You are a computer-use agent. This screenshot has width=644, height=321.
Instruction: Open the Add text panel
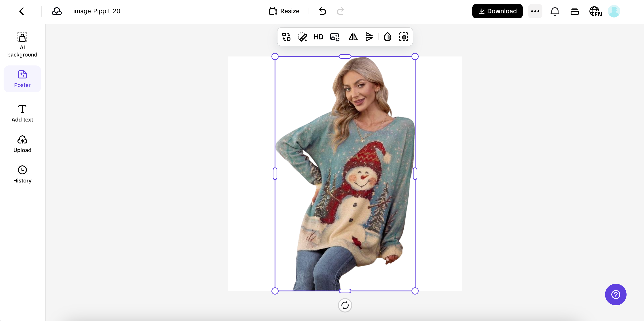[x=22, y=113]
